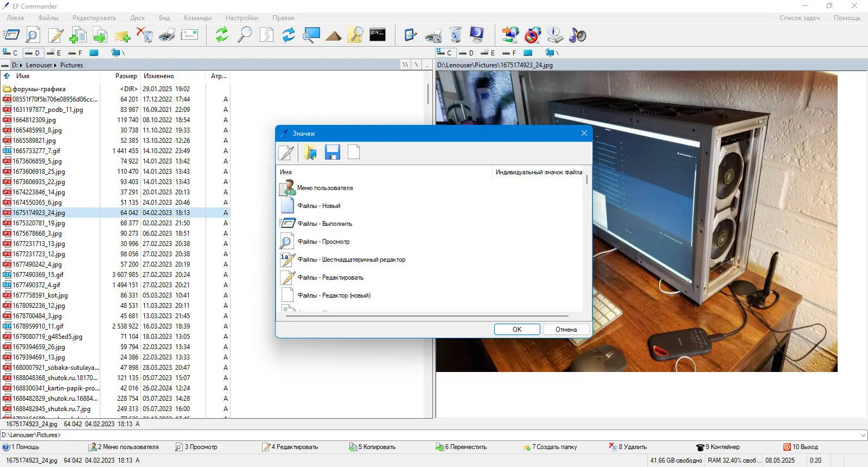This screenshot has width=868, height=467.
Task: Expand the arrow after Lenouser in path bar
Action: pyautogui.click(x=55, y=65)
